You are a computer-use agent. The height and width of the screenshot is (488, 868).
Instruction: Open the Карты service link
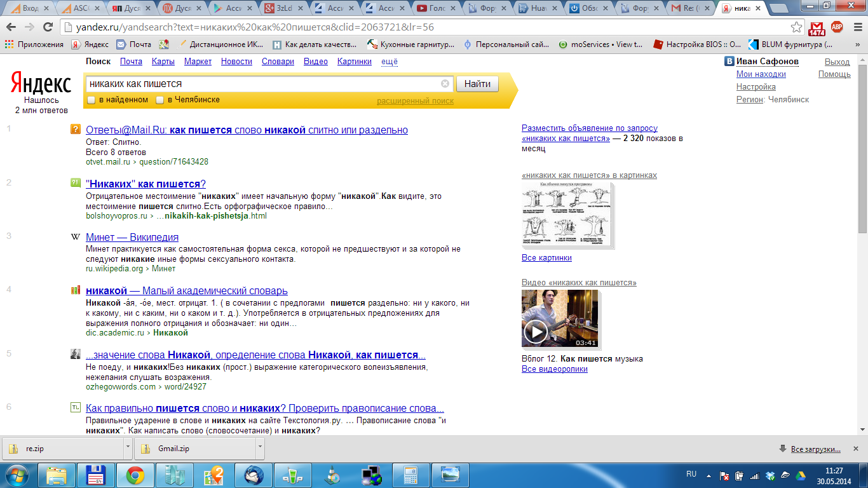(x=163, y=62)
